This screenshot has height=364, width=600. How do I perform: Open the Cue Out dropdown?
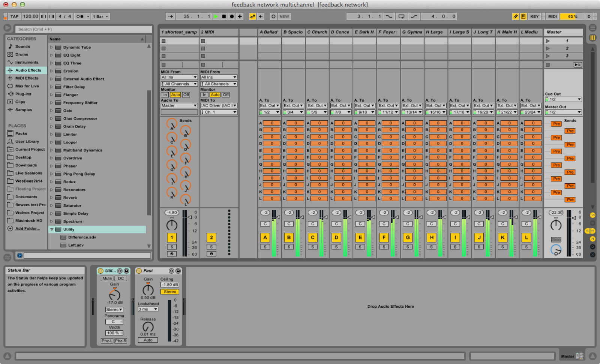(x=563, y=99)
